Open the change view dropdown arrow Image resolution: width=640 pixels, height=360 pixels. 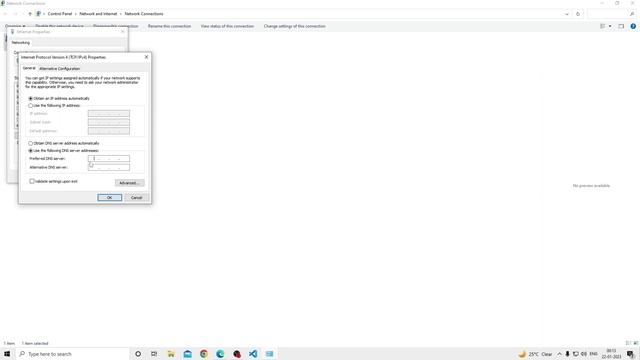coord(610,26)
